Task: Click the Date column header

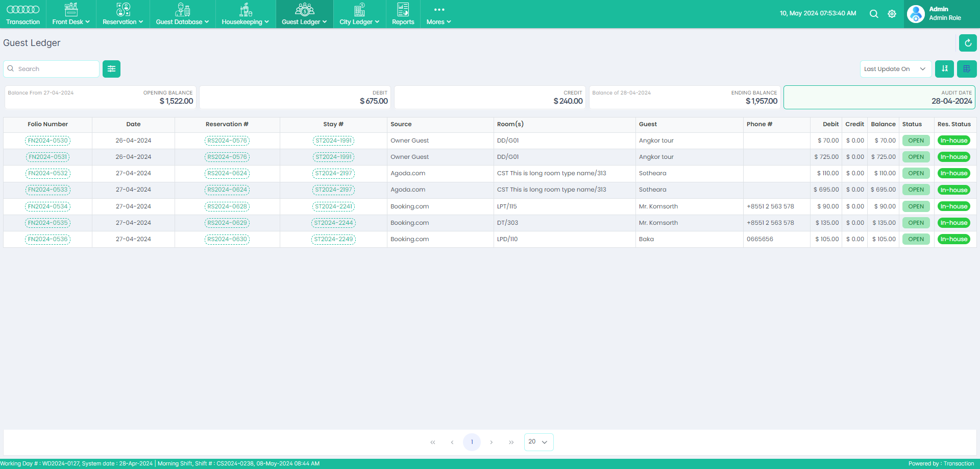Action: pos(134,124)
